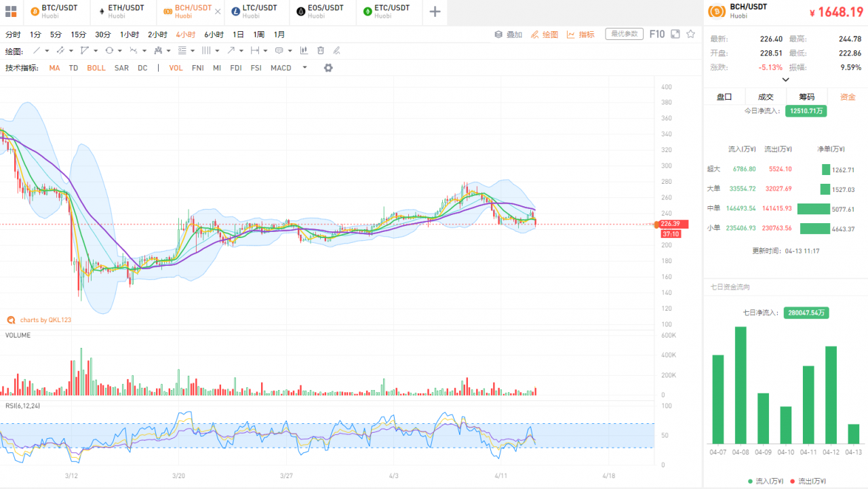Expand more quote details chevron below 涨跌

[x=786, y=79]
